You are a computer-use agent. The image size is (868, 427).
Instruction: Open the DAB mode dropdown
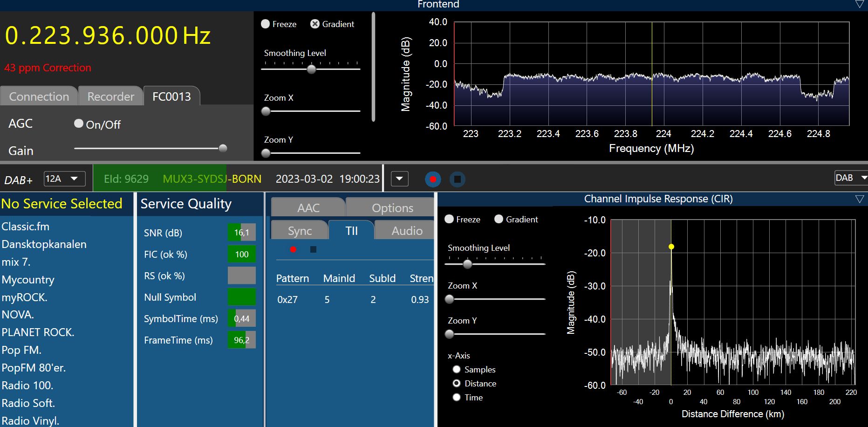pos(851,178)
